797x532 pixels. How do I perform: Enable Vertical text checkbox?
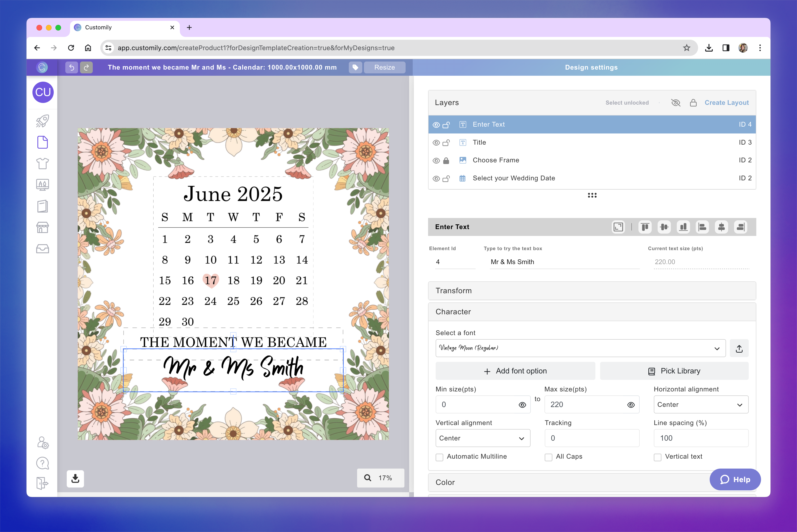(x=658, y=457)
